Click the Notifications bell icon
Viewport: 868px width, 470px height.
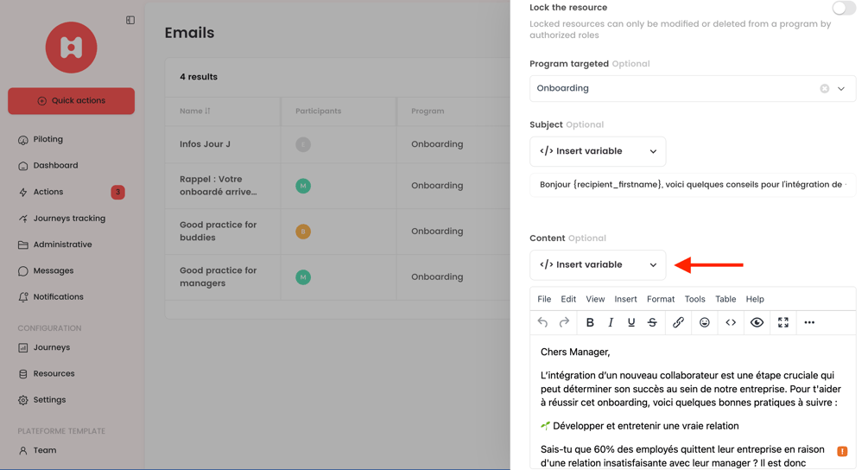click(22, 297)
